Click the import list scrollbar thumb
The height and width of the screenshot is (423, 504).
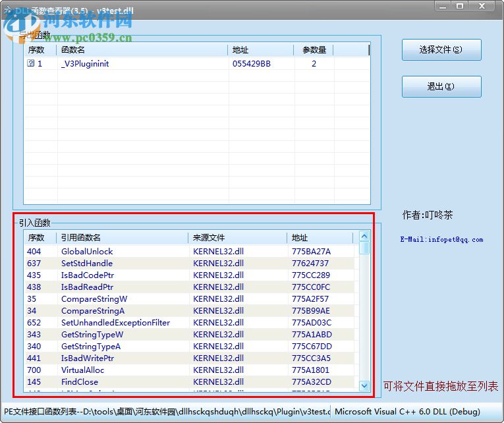point(364,248)
